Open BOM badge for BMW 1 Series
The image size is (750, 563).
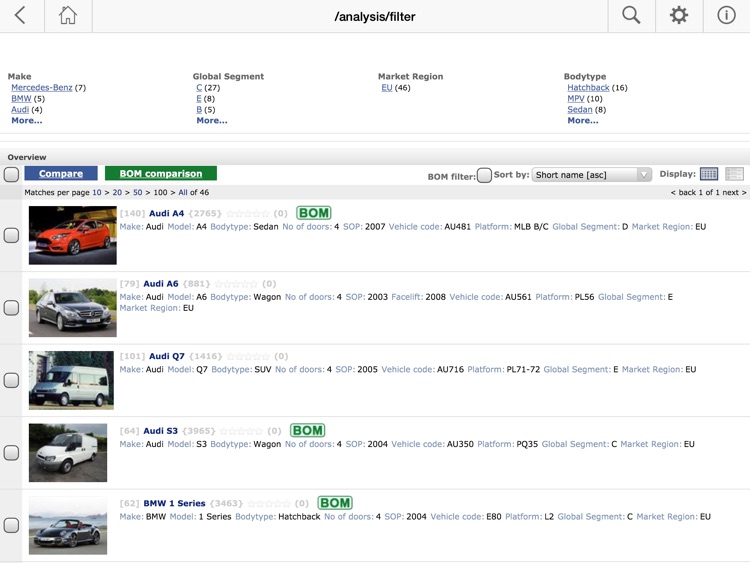point(335,503)
